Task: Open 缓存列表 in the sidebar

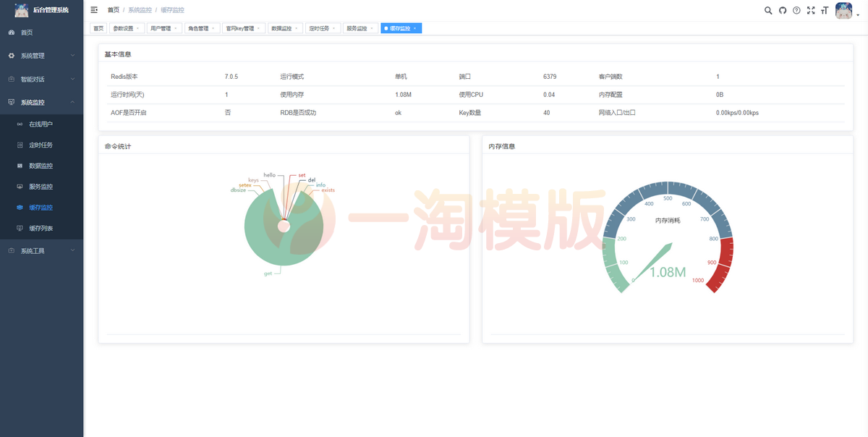Action: pos(41,228)
